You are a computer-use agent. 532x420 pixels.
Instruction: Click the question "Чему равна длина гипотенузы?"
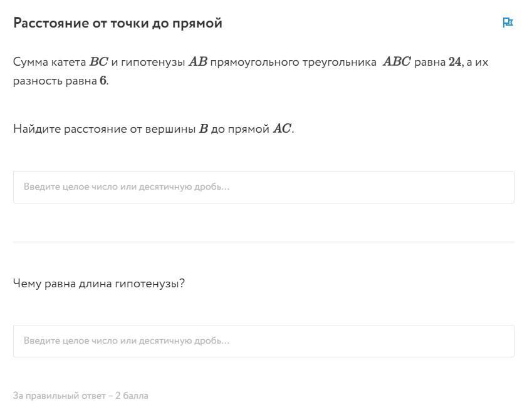99,284
